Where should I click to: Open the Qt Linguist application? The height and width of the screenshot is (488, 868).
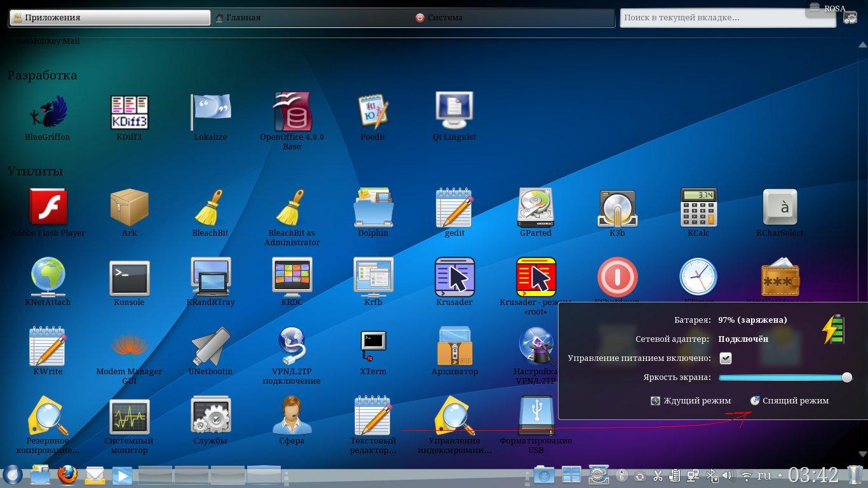[454, 113]
